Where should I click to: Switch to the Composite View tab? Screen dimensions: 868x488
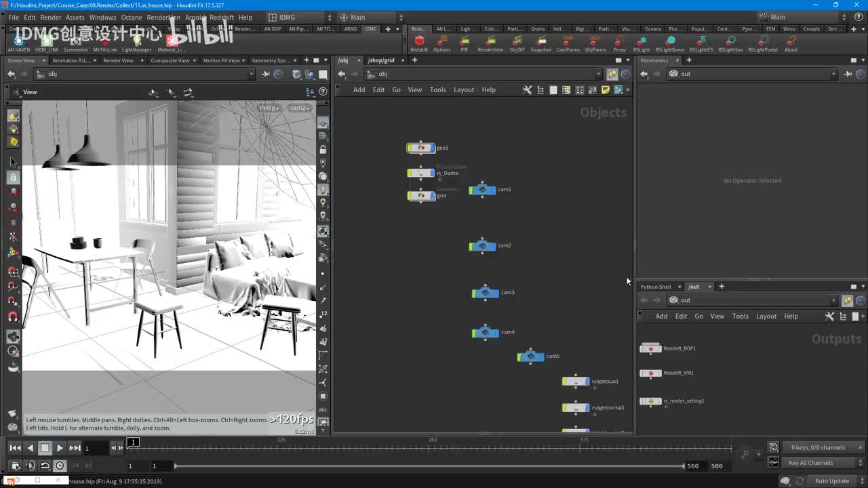[170, 60]
